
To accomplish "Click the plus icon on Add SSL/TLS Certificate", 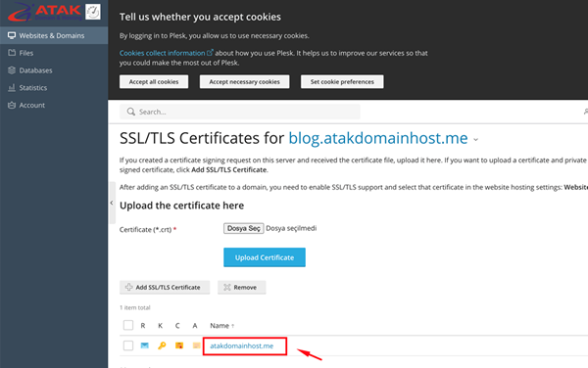I will click(128, 287).
